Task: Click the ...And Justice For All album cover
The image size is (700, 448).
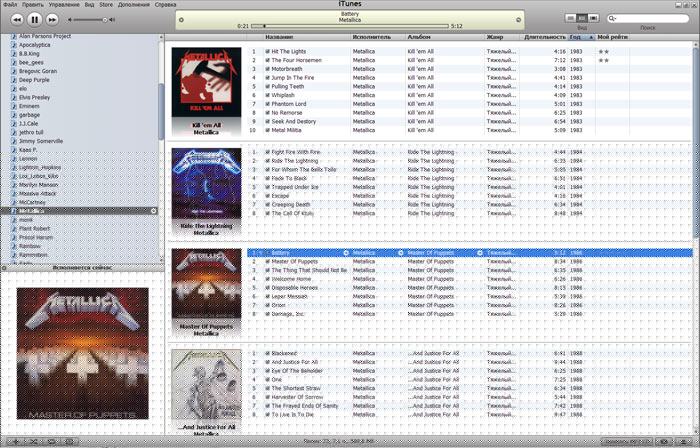Action: 206,384
